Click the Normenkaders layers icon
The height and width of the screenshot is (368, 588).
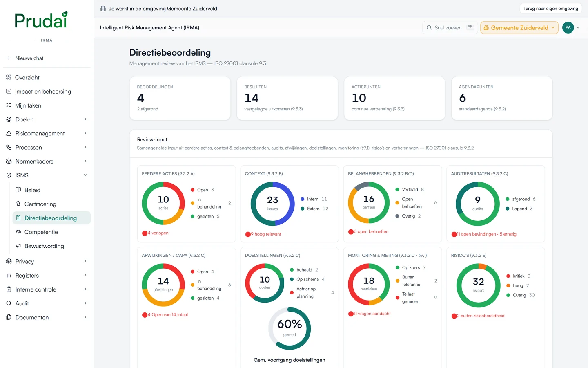(9, 161)
